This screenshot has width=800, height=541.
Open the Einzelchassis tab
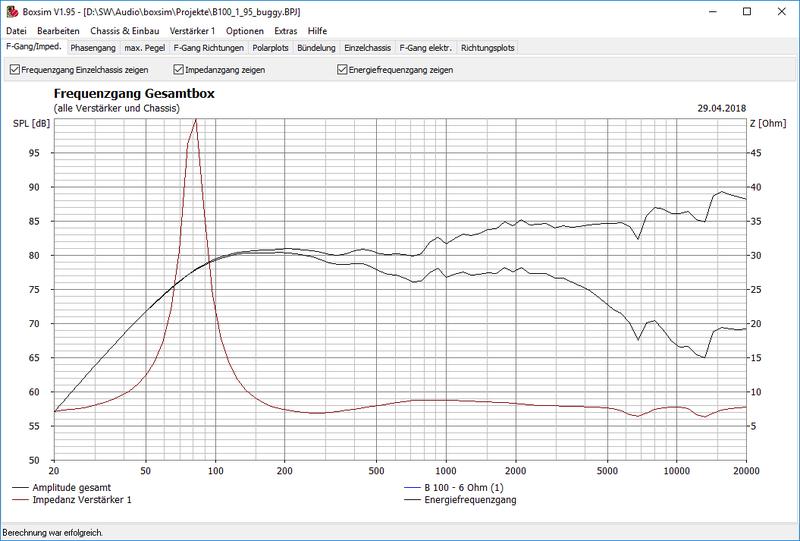[x=367, y=48]
